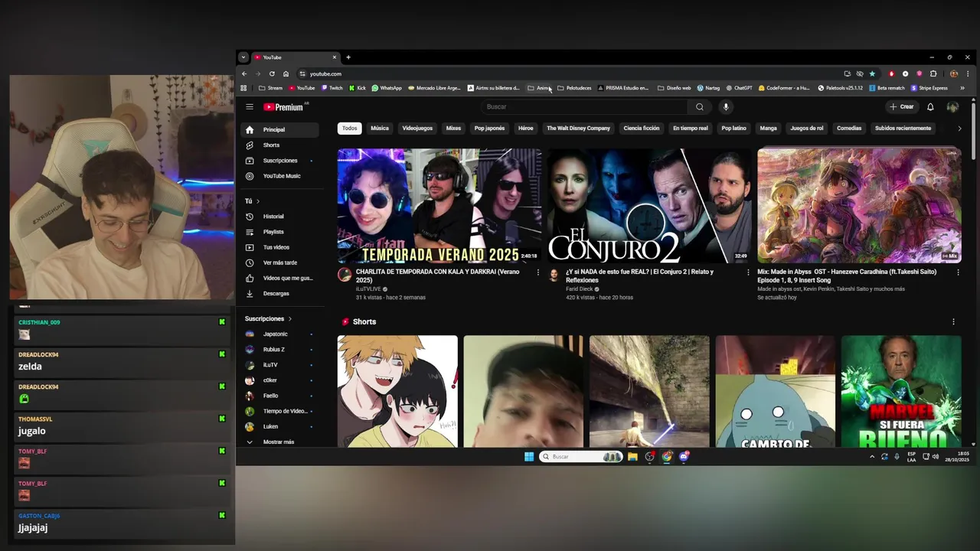Screen dimensions: 980x551
Task: Open more options for CHARLITA DE TEMPORADA video
Action: pos(537,272)
